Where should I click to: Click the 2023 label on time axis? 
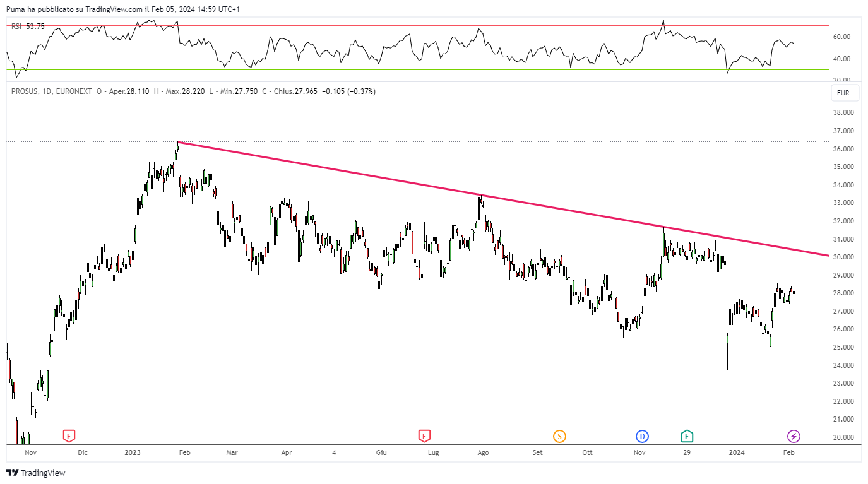click(x=133, y=452)
